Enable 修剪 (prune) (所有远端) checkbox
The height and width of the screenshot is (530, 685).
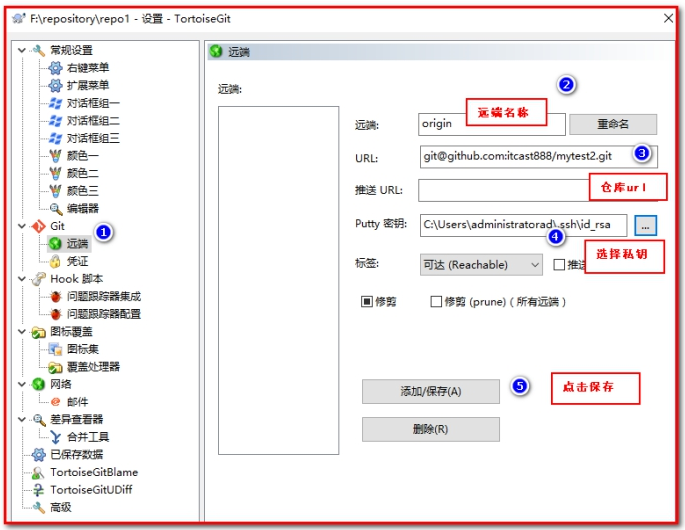[x=436, y=301]
